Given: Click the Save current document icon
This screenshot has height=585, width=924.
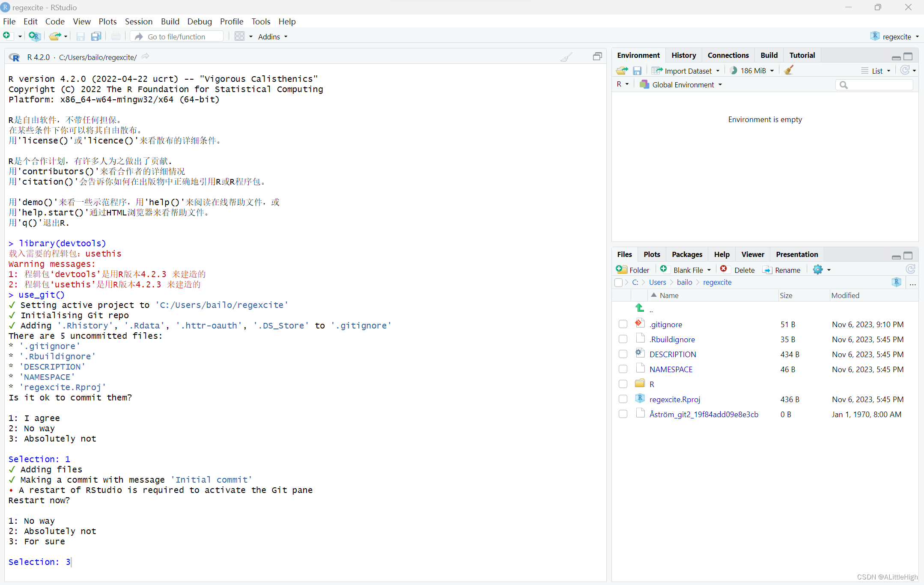Looking at the screenshot, I should [x=80, y=36].
